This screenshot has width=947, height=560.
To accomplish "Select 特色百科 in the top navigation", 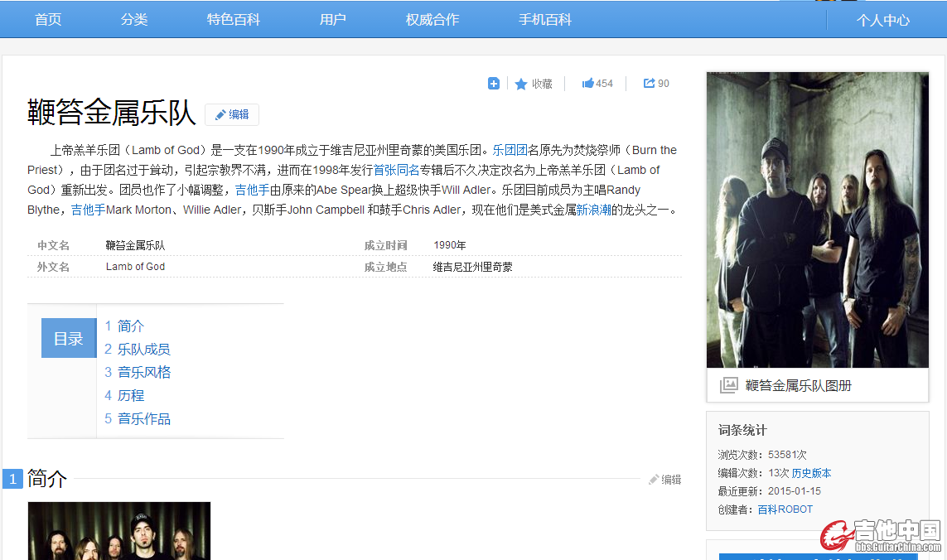I will tap(234, 20).
